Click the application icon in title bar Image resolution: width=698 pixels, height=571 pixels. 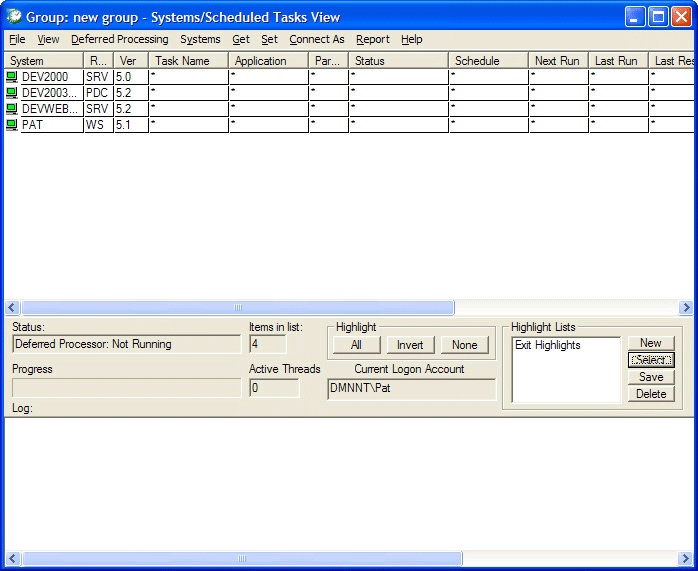click(14, 17)
